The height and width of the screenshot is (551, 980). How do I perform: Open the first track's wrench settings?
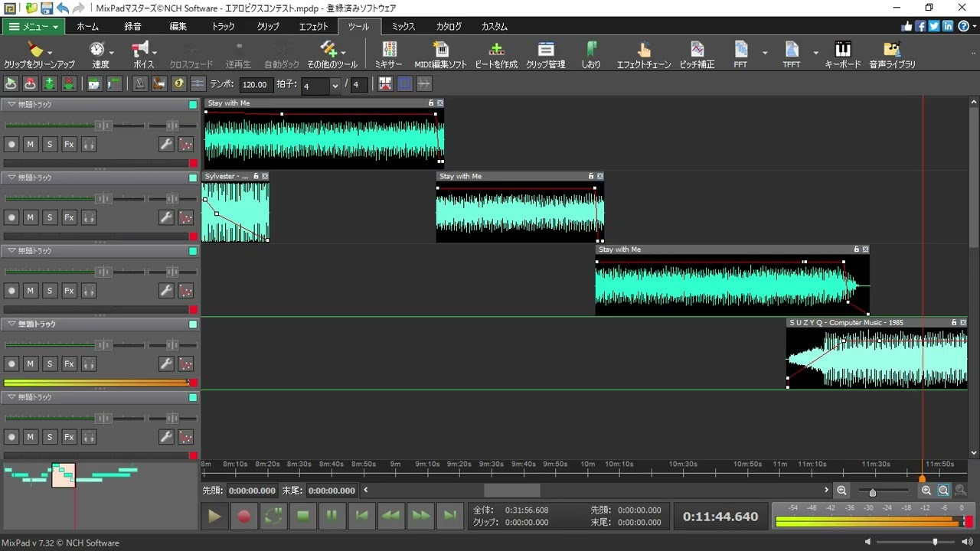click(x=166, y=144)
